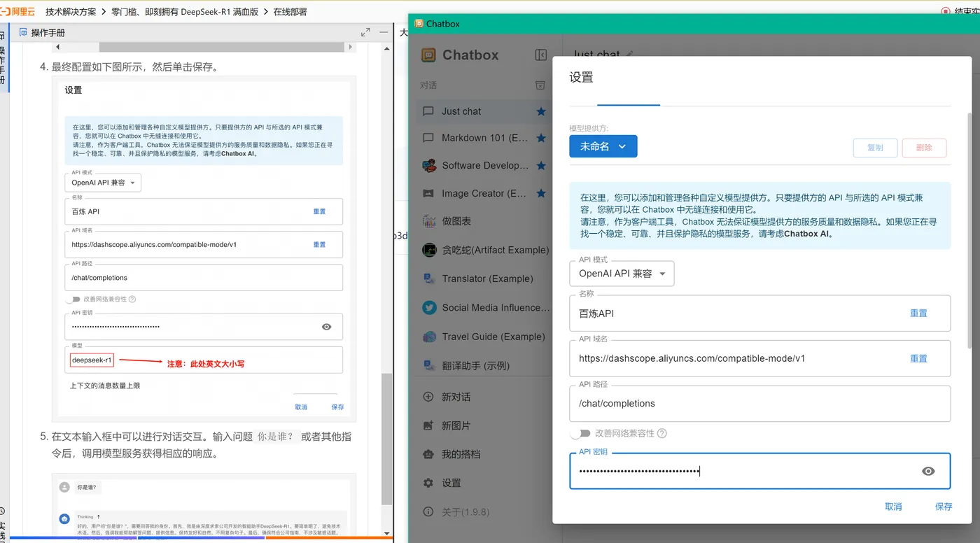Unstar the Markdown 101 conversation
This screenshot has width=980, height=543.
click(541, 138)
